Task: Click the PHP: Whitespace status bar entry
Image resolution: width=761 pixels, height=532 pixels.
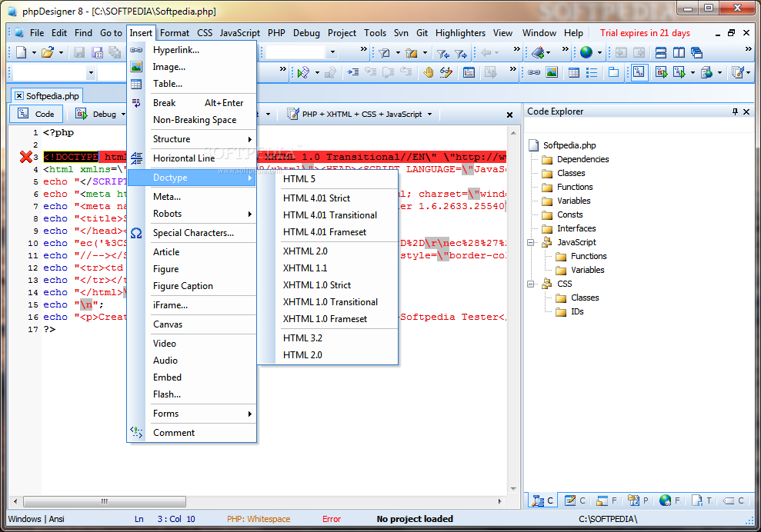Action: (259, 519)
